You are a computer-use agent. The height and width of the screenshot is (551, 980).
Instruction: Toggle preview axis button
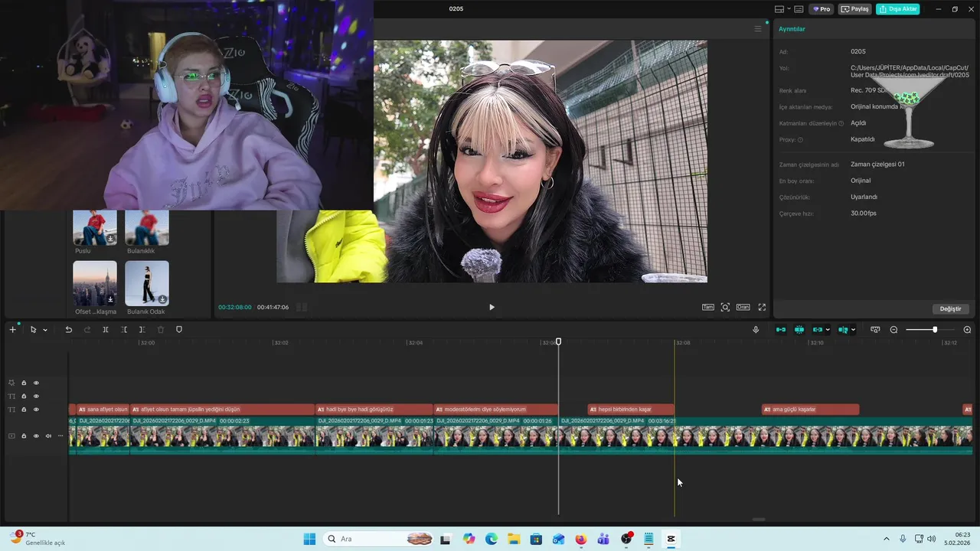843,330
